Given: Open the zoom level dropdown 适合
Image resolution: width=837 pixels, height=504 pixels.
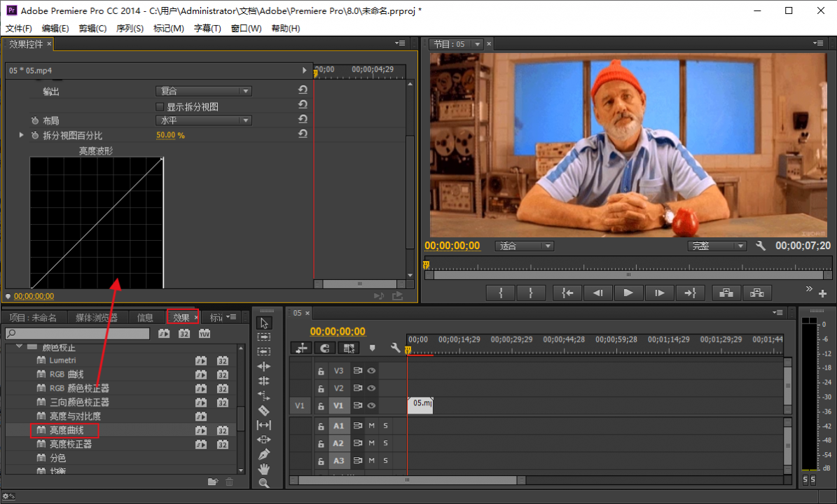Looking at the screenshot, I should pos(524,246).
